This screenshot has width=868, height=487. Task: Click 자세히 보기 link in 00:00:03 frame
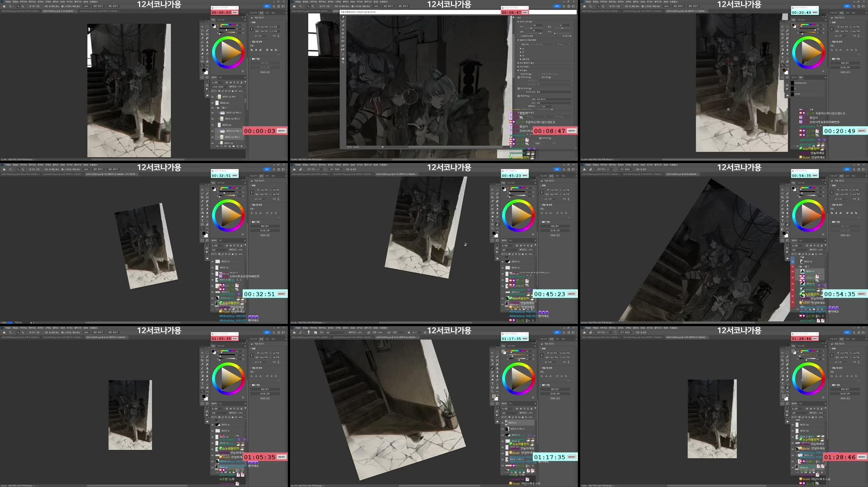coord(265,72)
